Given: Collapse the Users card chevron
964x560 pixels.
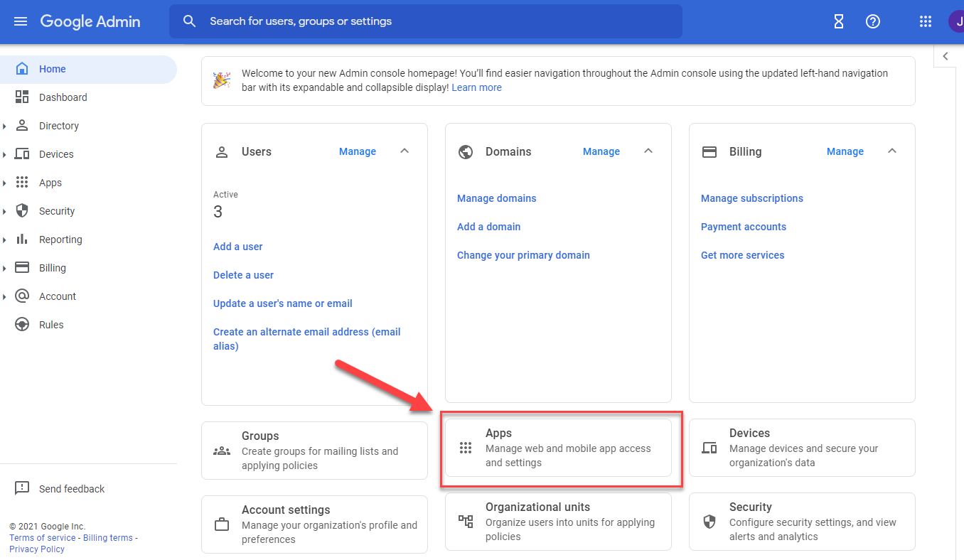Looking at the screenshot, I should (405, 151).
